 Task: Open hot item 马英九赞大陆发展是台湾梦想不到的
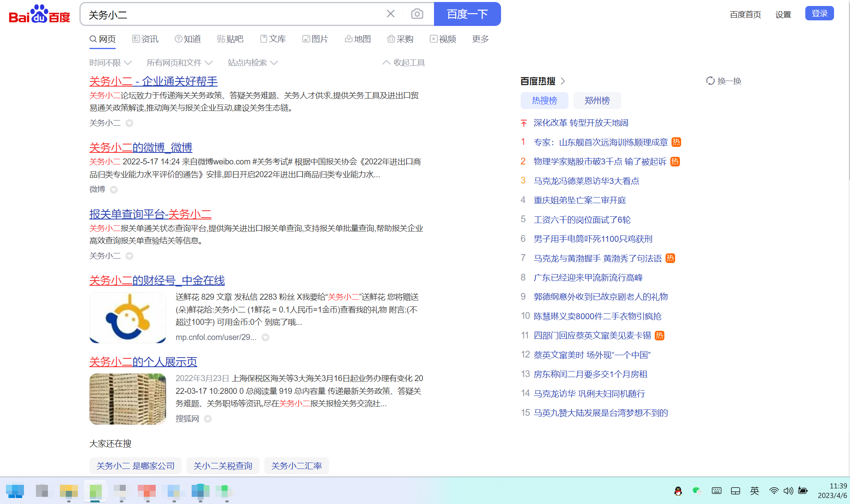(601, 413)
